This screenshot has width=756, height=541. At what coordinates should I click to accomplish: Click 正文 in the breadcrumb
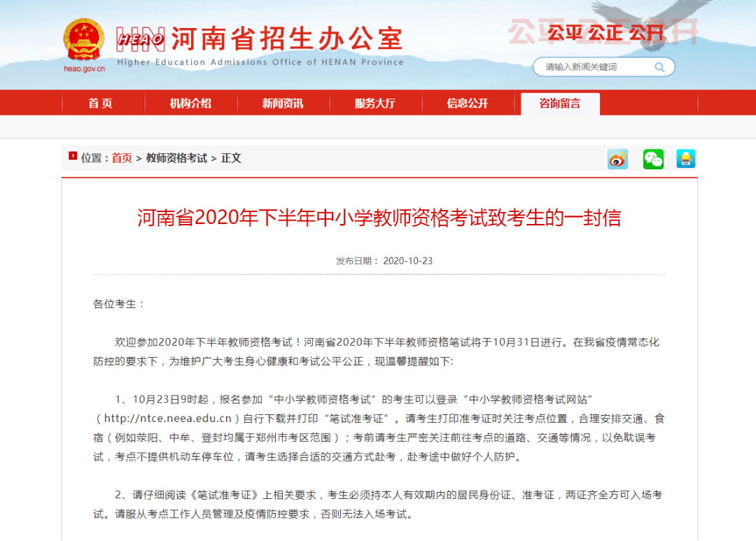pos(231,158)
